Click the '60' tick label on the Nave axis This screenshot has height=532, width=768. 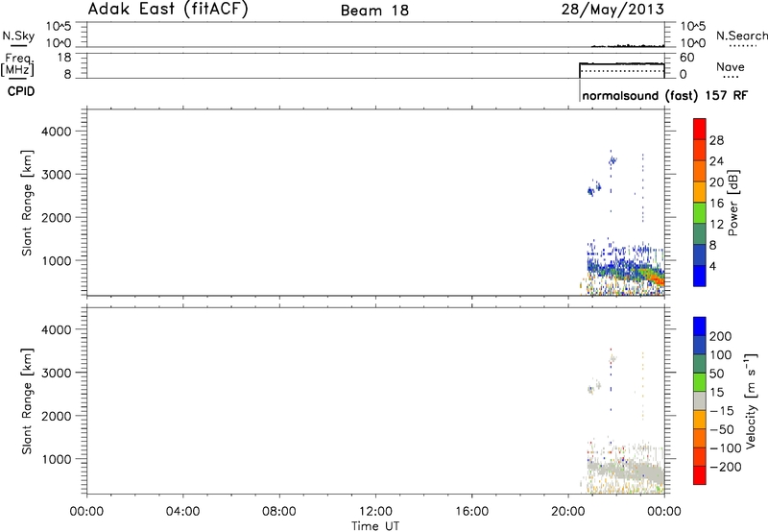point(687,58)
